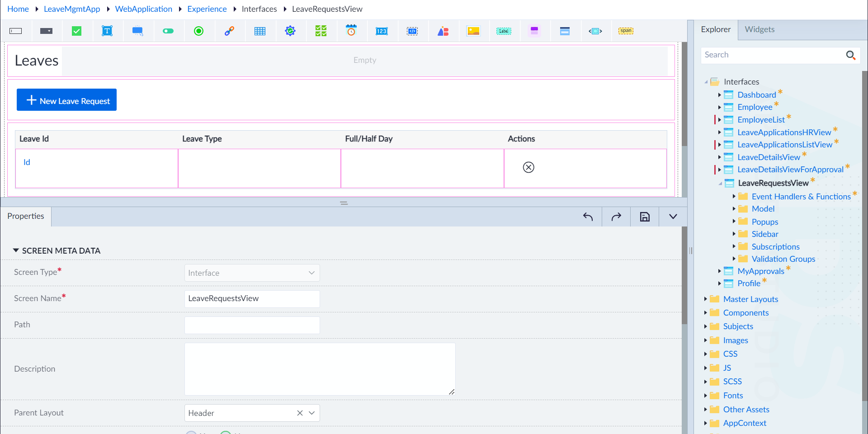
Task: Select the date time picker widget icon
Action: [x=351, y=31]
